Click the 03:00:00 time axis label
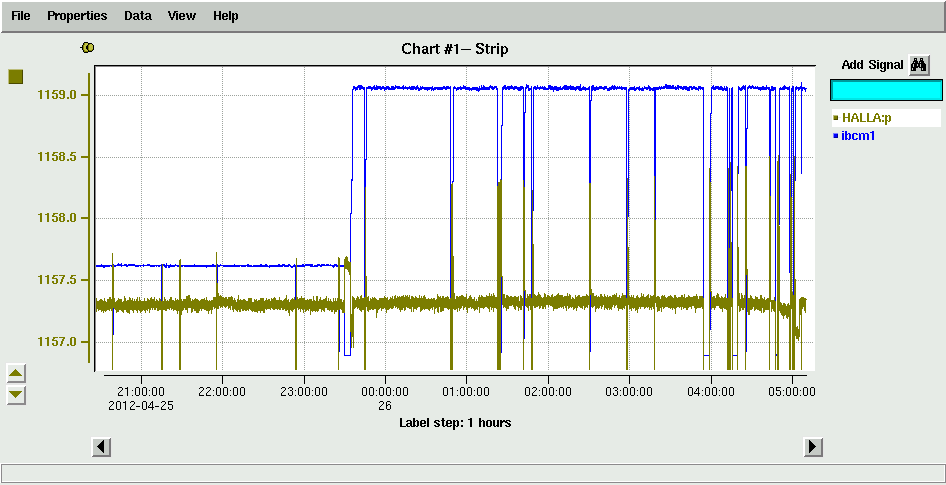This screenshot has height=485, width=946. tap(629, 391)
